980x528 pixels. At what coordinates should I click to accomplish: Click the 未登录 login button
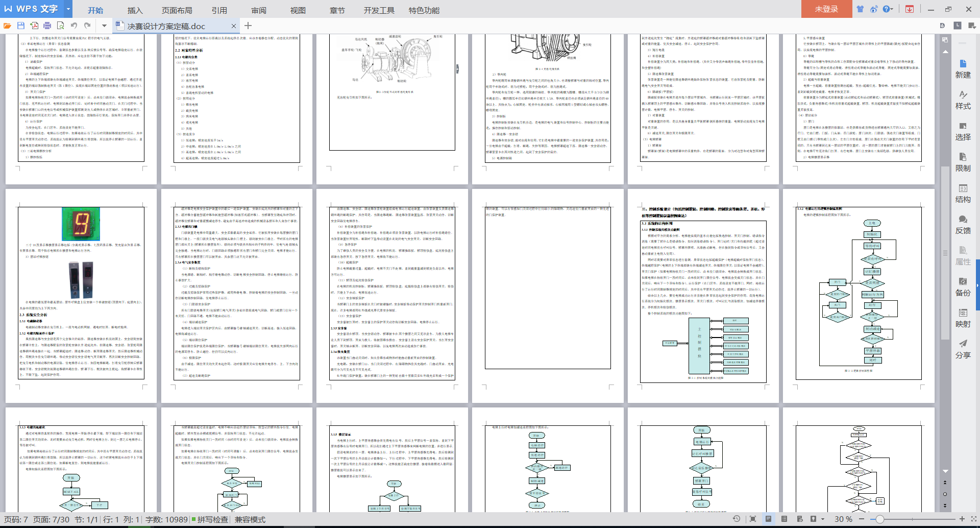click(x=826, y=9)
